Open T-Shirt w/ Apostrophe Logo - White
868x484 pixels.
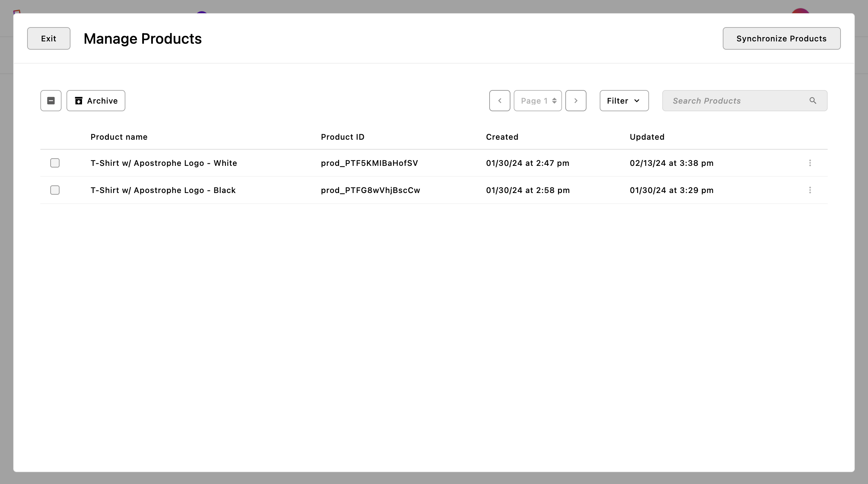164,163
